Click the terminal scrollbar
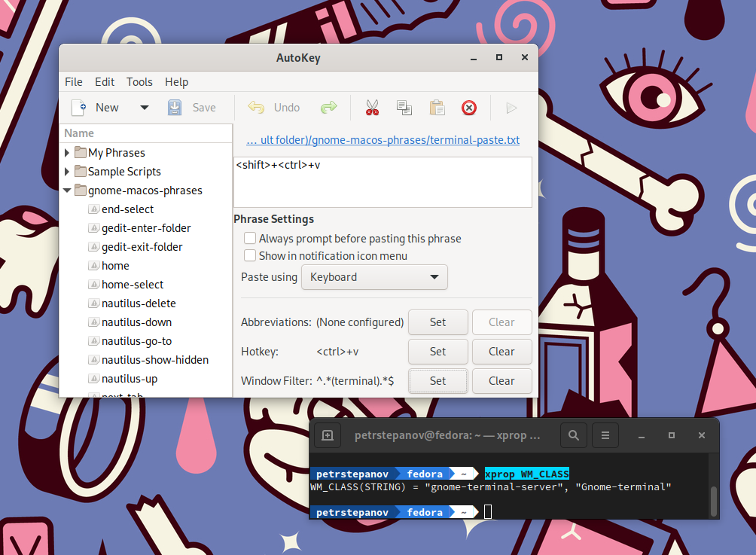 [714, 502]
